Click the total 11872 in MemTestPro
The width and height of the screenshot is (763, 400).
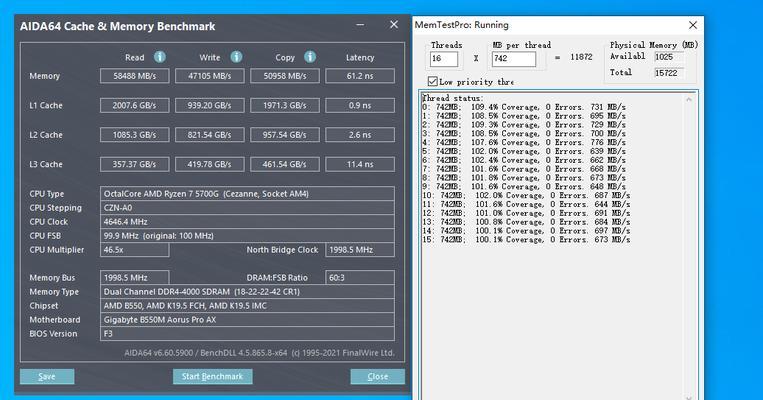[581, 57]
